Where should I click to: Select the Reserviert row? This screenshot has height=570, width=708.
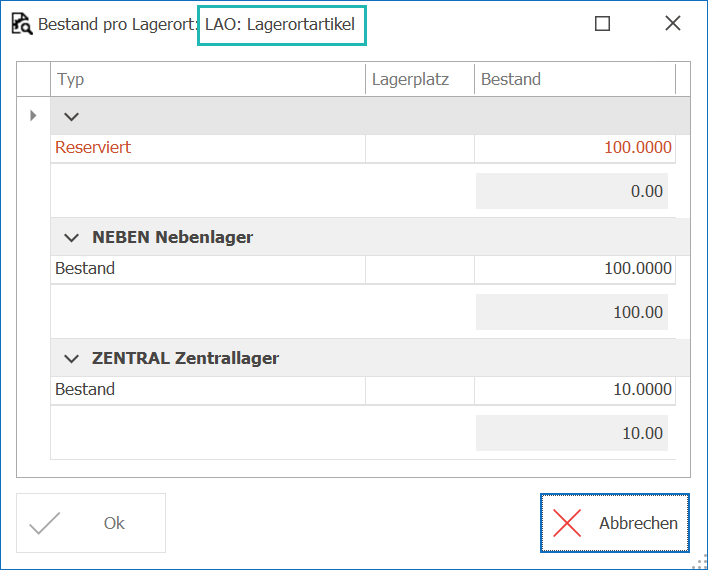coord(363,148)
